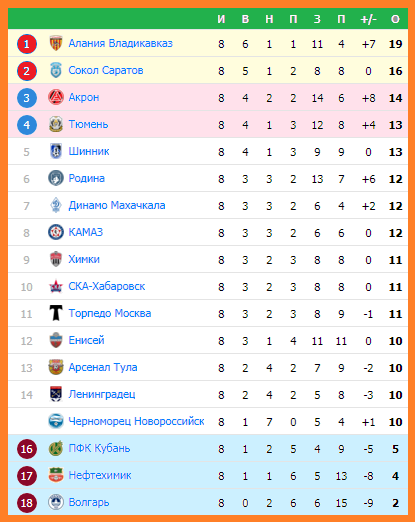The height and width of the screenshot is (522, 415).
Task: Click the red position 1 badge
Action: click(27, 44)
